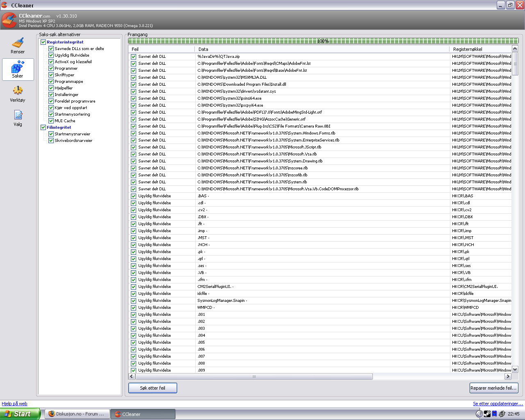Viewport: 525px width, 420px height.
Task: Uncheck Programmer scan option
Action: (51, 68)
